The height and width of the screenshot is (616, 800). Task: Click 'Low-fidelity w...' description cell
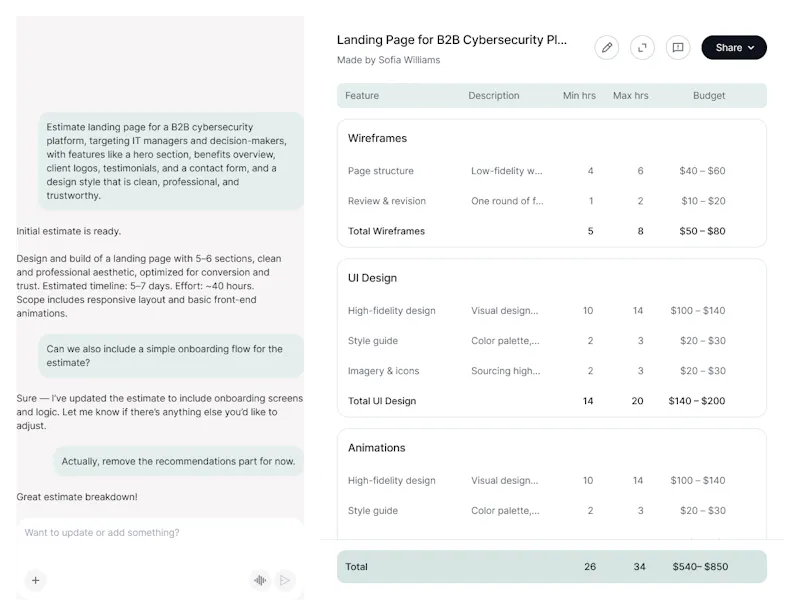(507, 171)
